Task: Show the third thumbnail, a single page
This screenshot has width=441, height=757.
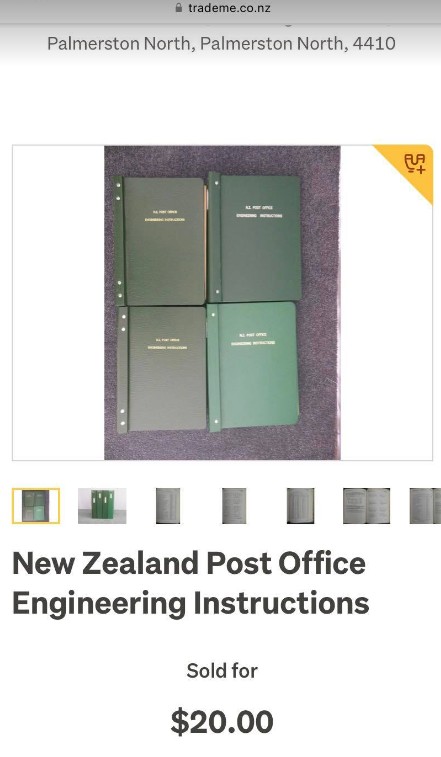Action: [x=168, y=505]
